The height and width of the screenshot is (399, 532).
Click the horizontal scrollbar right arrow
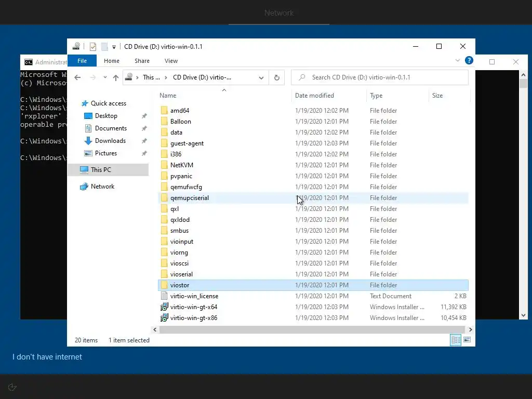click(x=470, y=329)
